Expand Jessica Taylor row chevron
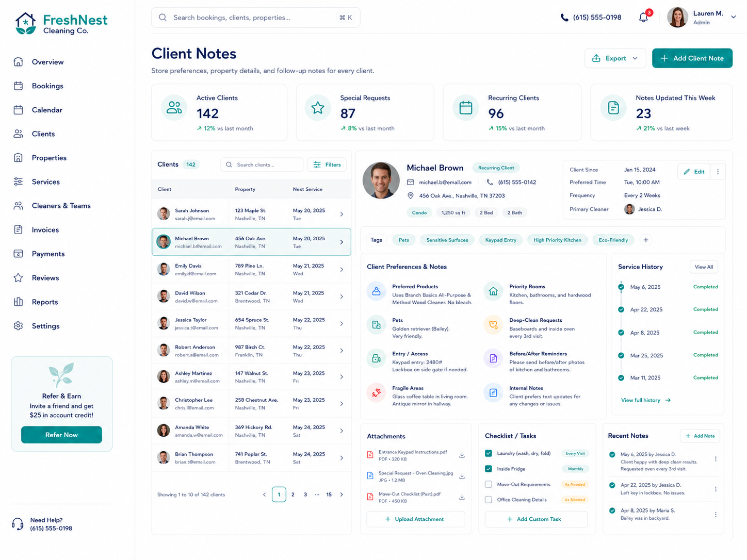 pyautogui.click(x=342, y=323)
